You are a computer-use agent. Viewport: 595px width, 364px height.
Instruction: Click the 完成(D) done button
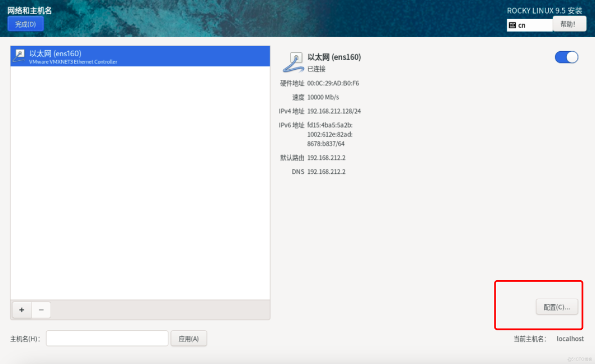click(26, 24)
